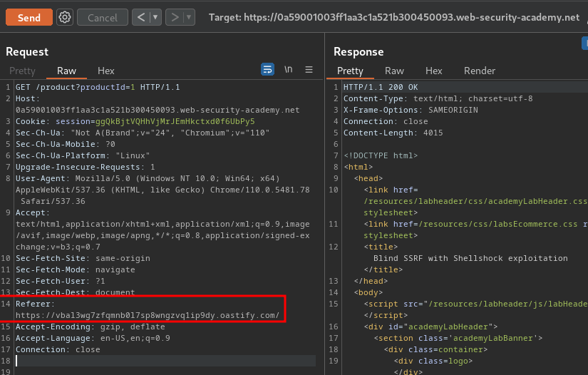
Task: Click the Accept-Language header line
Action: point(93,338)
